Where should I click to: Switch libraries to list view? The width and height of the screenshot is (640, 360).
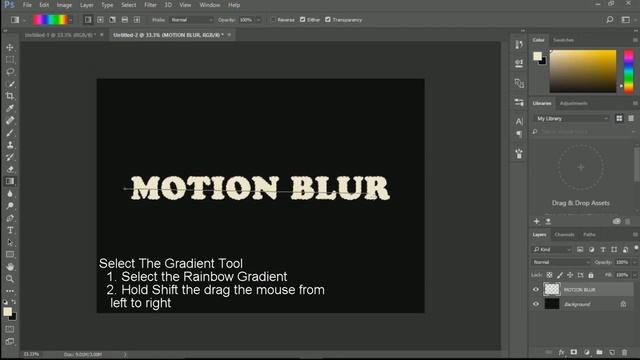coord(631,118)
